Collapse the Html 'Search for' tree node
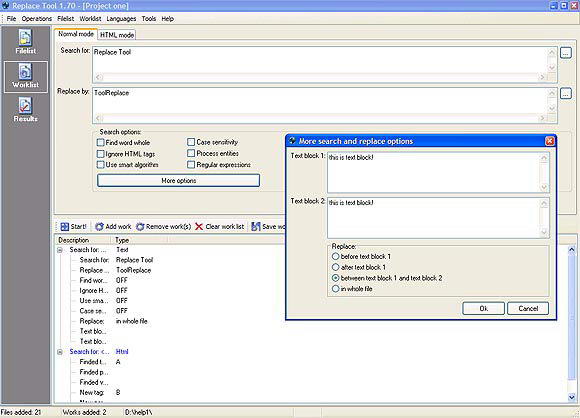Image resolution: width=580 pixels, height=418 pixels. (60, 352)
